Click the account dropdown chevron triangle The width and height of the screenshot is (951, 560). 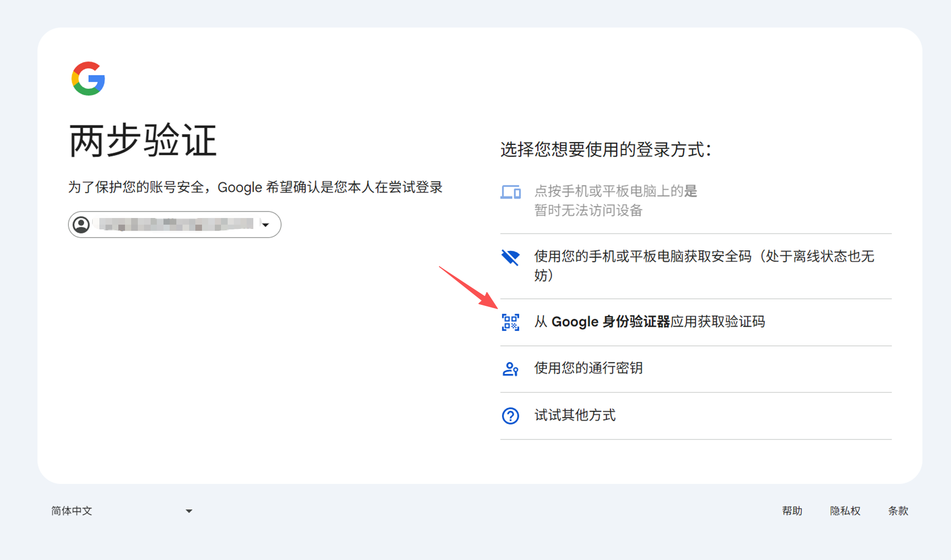(x=266, y=224)
